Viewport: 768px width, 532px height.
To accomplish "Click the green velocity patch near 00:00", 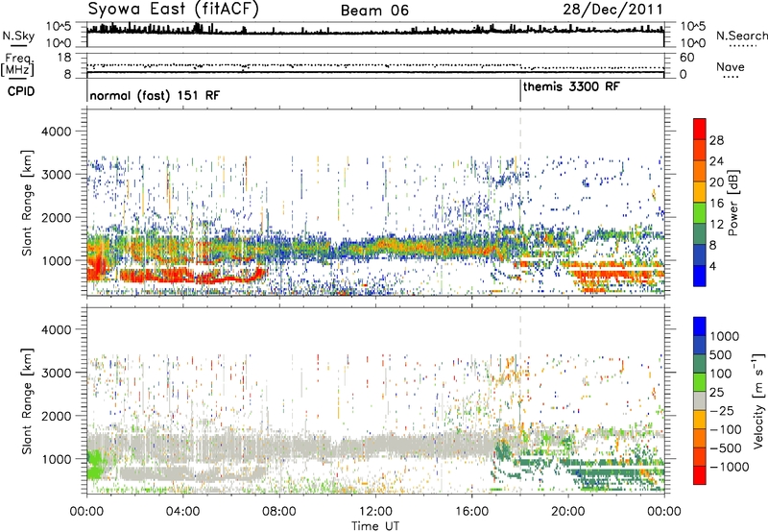I will click(94, 465).
